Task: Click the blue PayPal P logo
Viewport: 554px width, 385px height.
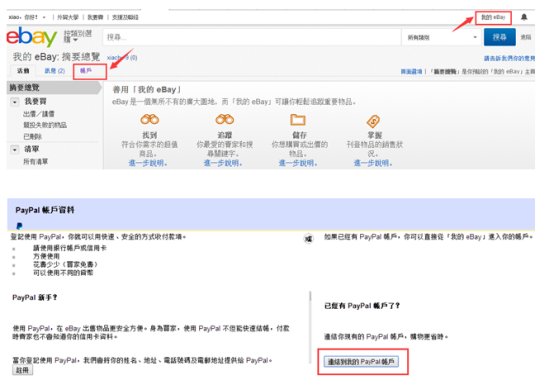Action: tap(19, 226)
